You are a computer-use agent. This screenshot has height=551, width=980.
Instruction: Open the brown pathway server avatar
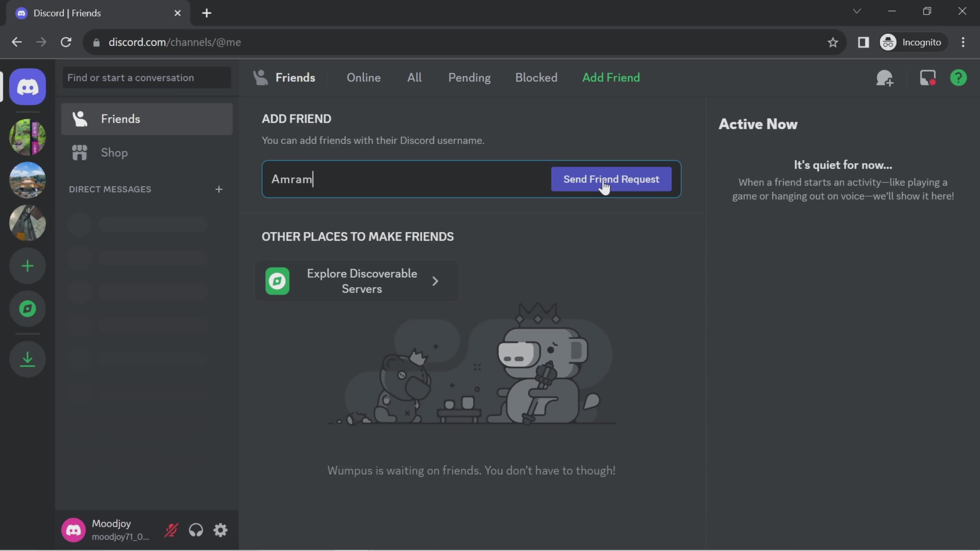tap(27, 223)
